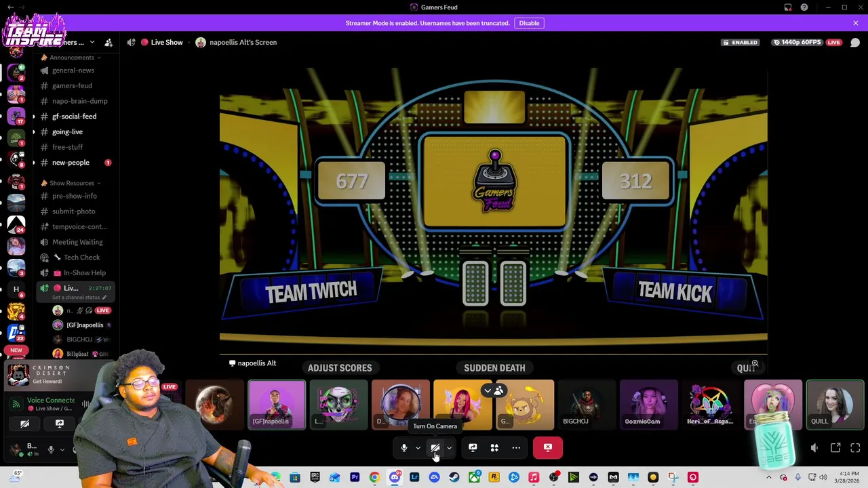Viewport: 868px width, 488px height.
Task: Expand server name dropdown chevron
Action: pos(92,43)
